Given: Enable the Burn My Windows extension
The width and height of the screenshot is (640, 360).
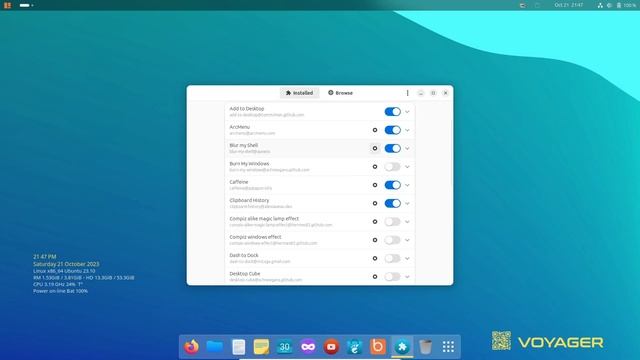Looking at the screenshot, I should tap(392, 167).
